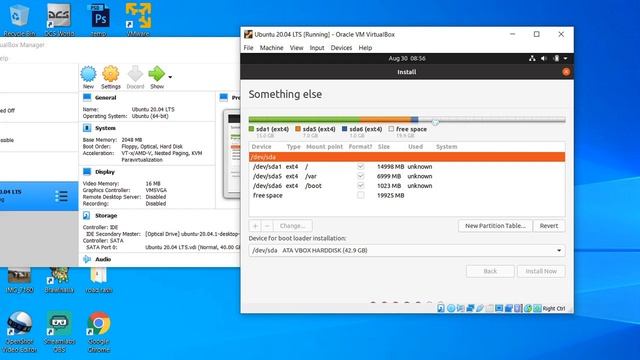640x360 pixels.
Task: Select the /dev/sda1 ext4 partition row
Action: [x=407, y=167]
